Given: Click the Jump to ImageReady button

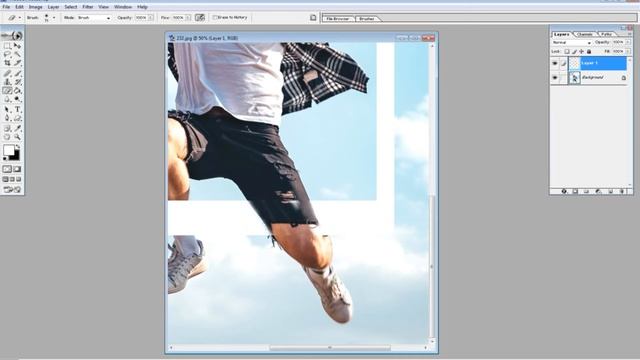Looking at the screenshot, I should coord(12,189).
